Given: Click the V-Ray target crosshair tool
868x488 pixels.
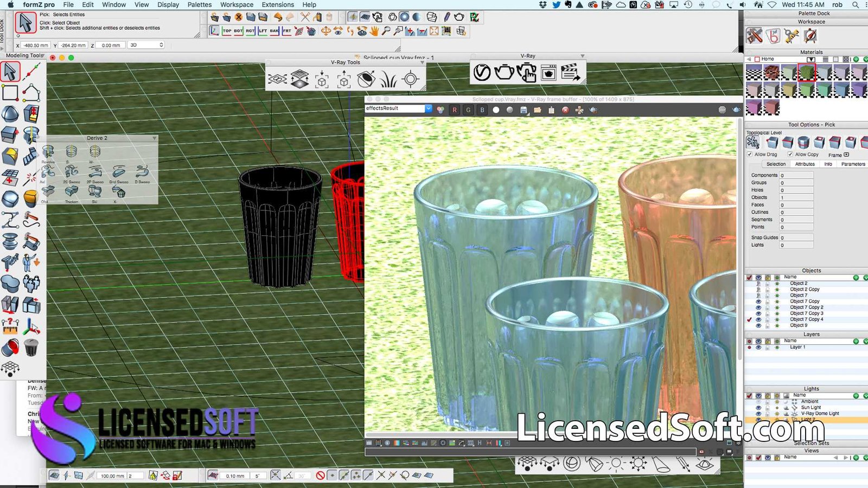Looking at the screenshot, I should pos(411,80).
